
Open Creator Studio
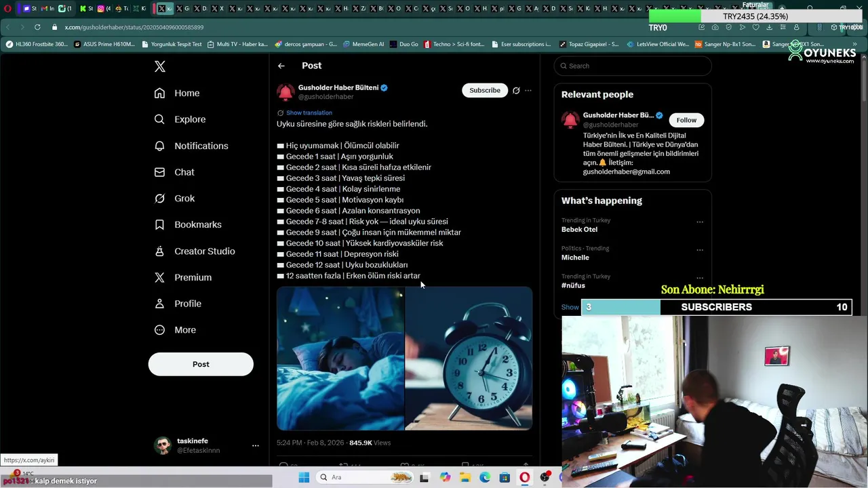click(x=194, y=251)
